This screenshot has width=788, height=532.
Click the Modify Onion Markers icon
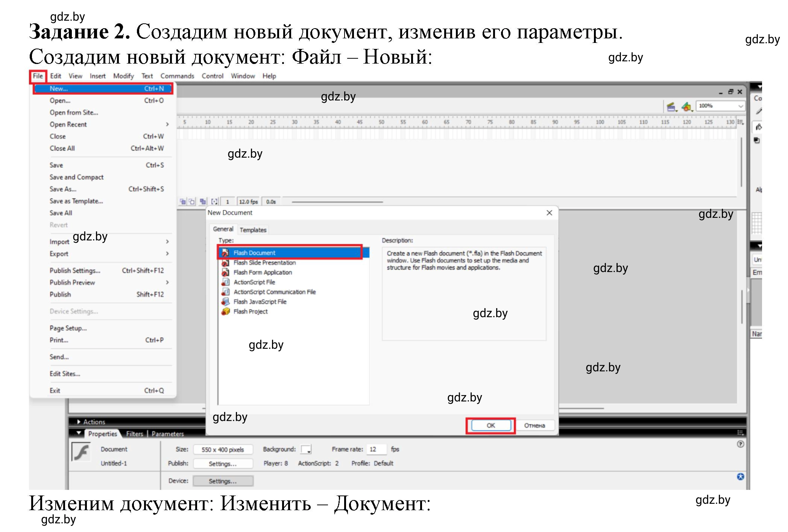214,202
